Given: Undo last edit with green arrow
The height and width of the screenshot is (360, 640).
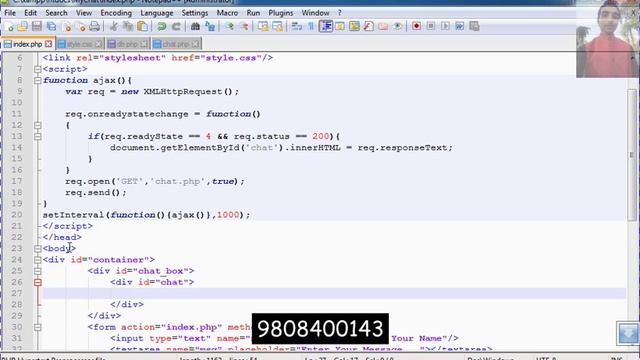Looking at the screenshot, I should pyautogui.click(x=162, y=27).
